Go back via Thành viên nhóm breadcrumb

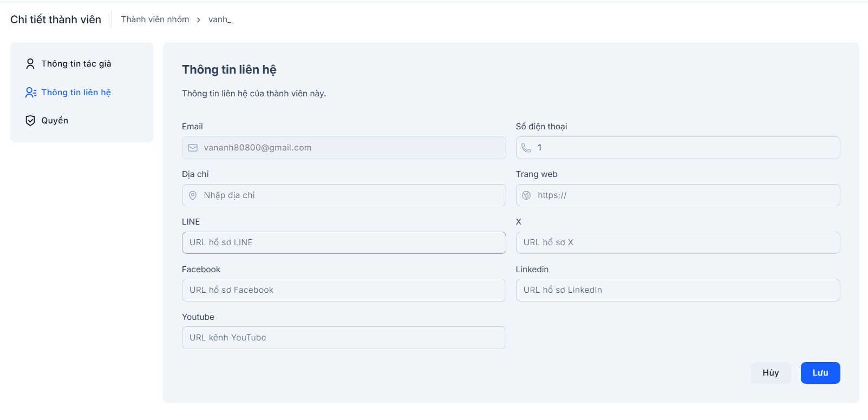tap(155, 19)
